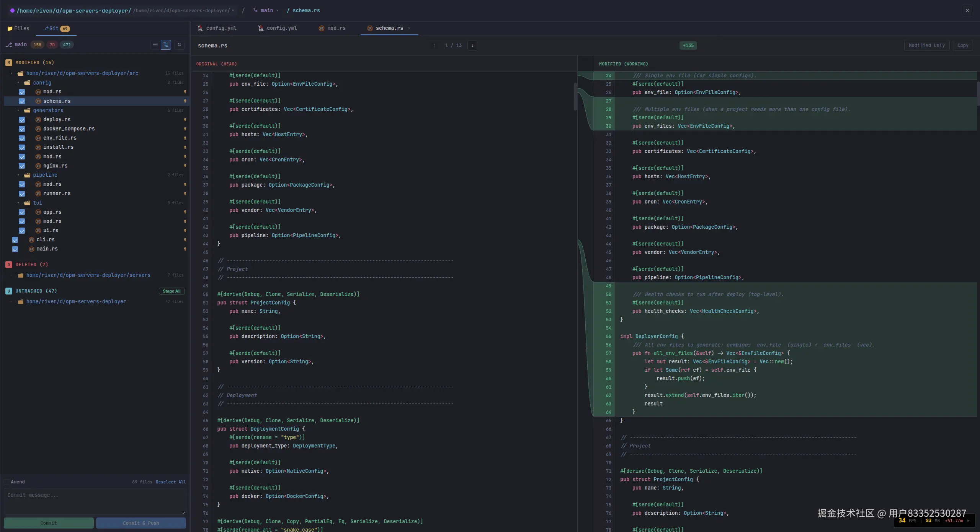This screenshot has height=532, width=980.
Task: Expand the deleted servers folder
Action: [12, 275]
